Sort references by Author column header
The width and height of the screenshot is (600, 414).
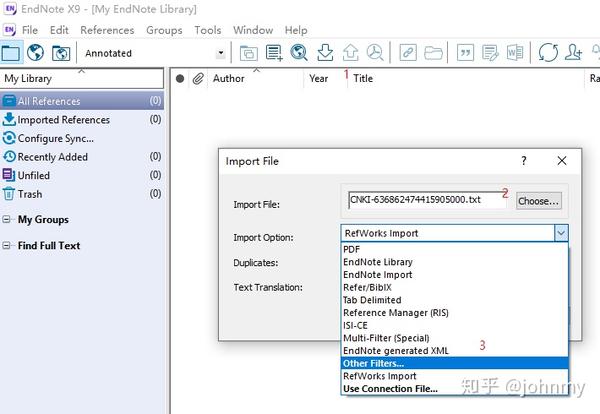coord(228,78)
